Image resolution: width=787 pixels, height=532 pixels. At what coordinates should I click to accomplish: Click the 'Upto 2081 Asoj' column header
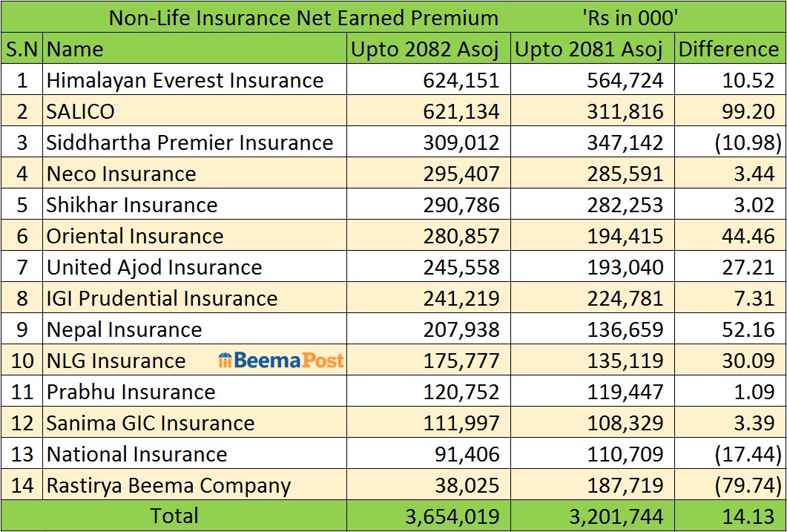click(589, 49)
